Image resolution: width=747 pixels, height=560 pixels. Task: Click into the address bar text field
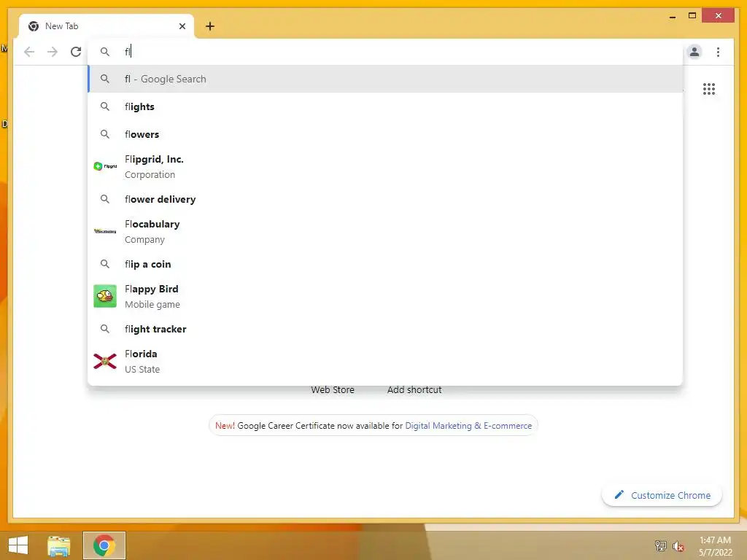(x=386, y=52)
